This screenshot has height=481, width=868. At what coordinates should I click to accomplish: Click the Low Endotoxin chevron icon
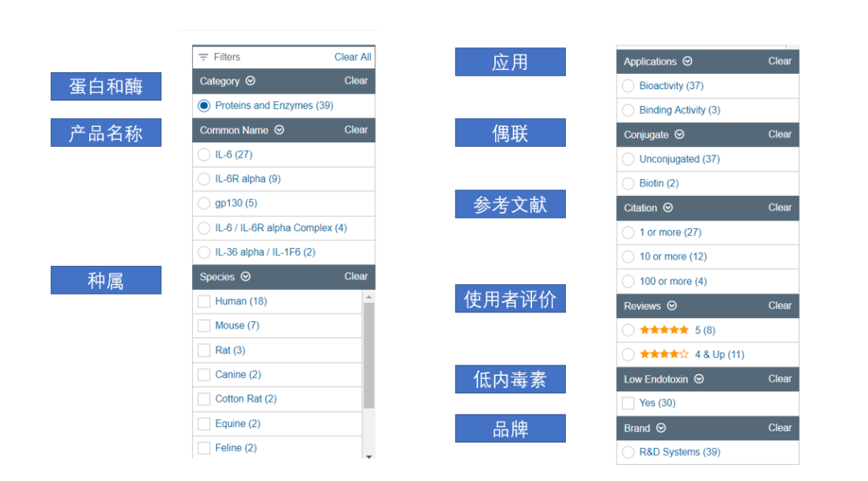[x=698, y=379]
